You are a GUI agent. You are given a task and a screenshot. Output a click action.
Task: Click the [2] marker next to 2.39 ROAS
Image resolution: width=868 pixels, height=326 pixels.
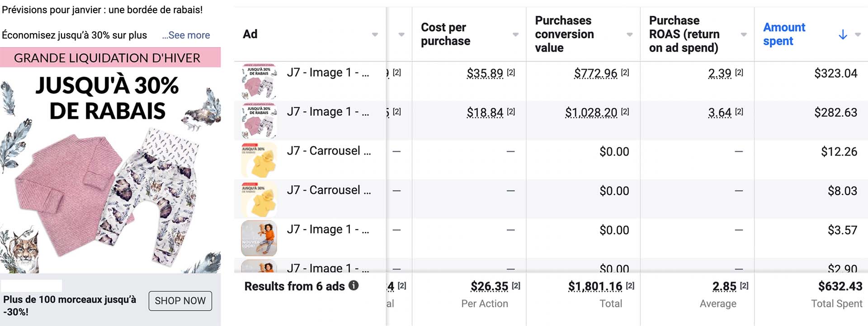click(739, 72)
